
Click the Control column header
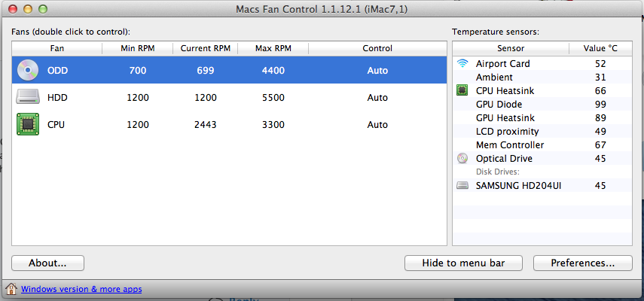coord(377,48)
